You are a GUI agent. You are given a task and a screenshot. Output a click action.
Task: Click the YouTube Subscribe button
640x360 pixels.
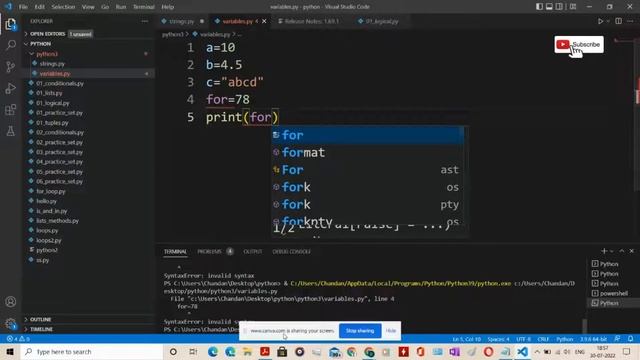point(579,44)
